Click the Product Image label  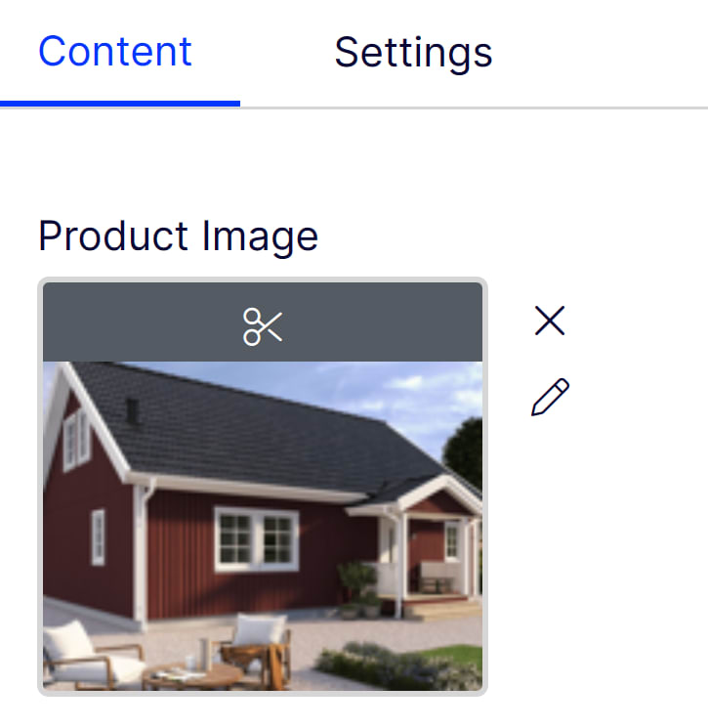[178, 236]
